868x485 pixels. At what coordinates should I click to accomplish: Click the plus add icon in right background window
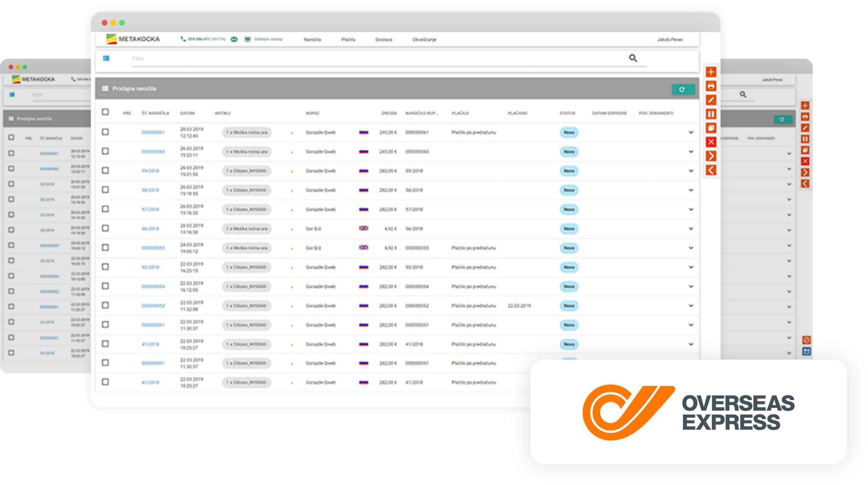point(805,106)
